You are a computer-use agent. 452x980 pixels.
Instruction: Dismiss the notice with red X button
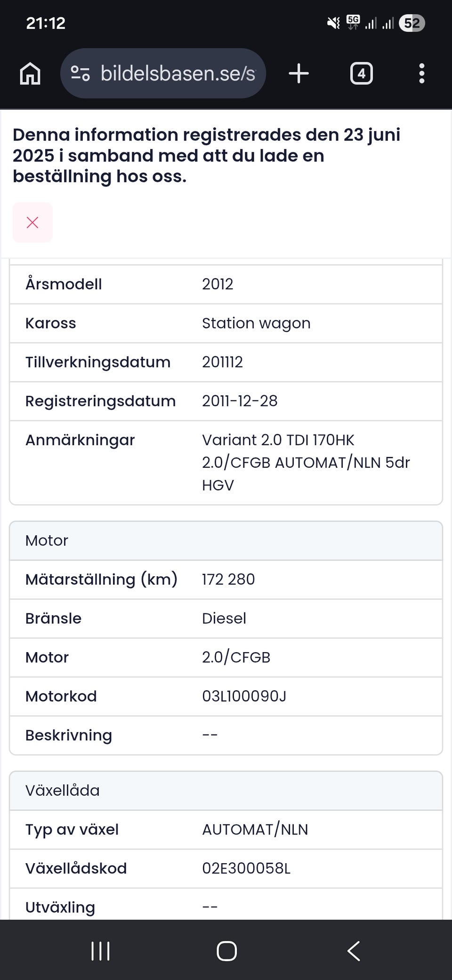pos(32,222)
